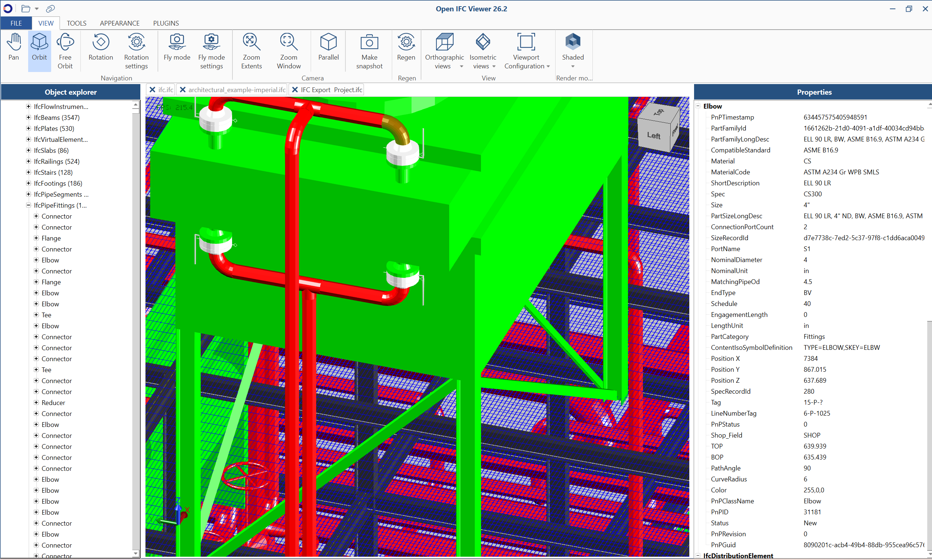This screenshot has width=932, height=560.
Task: Collapse the IfcPipeFittings tree node
Action: click(28, 205)
